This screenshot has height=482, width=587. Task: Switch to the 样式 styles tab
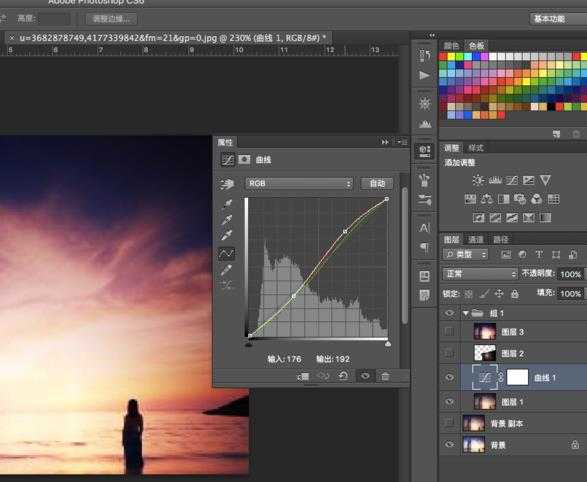tap(476, 148)
